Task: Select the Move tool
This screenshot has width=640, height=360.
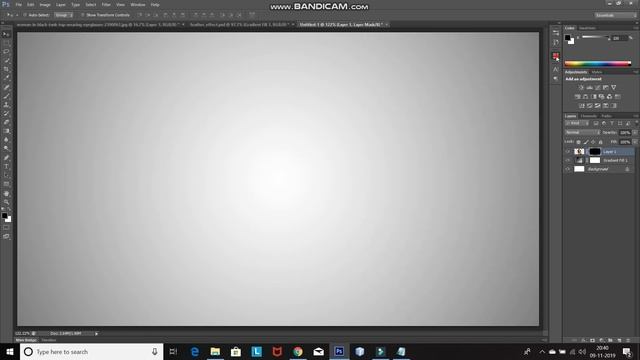Action: [x=6, y=34]
